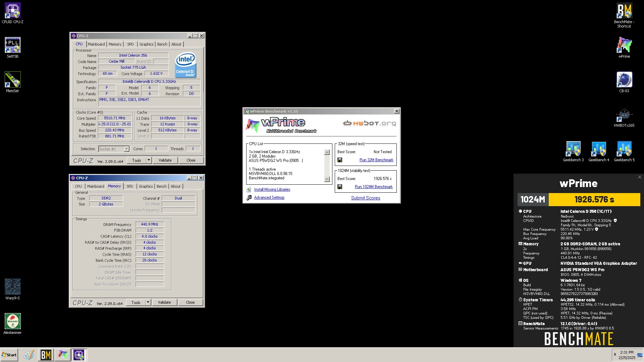This screenshot has width=644, height=362.
Task: Open the Geekbench 4 desktop icon
Action: [x=599, y=152]
